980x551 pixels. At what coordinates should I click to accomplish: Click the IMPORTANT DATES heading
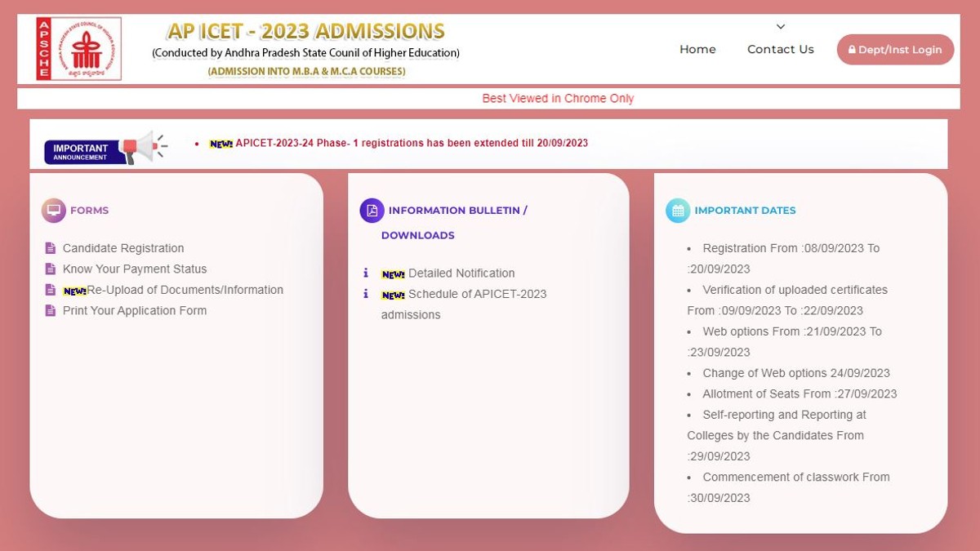coord(745,211)
